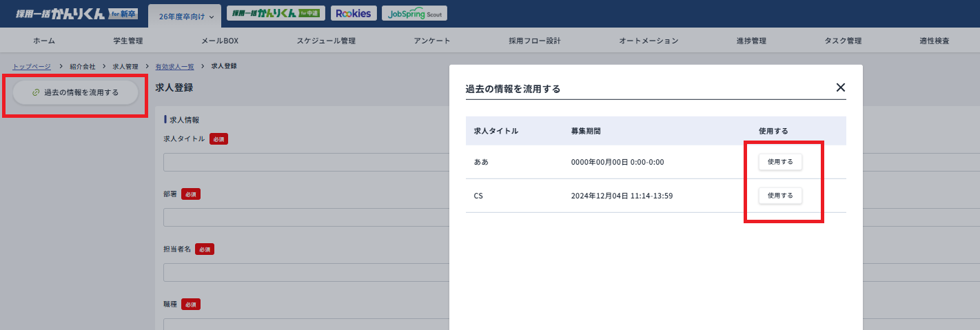The width and height of the screenshot is (980, 330).
Task: Open the Rookies product button
Action: tap(354, 13)
